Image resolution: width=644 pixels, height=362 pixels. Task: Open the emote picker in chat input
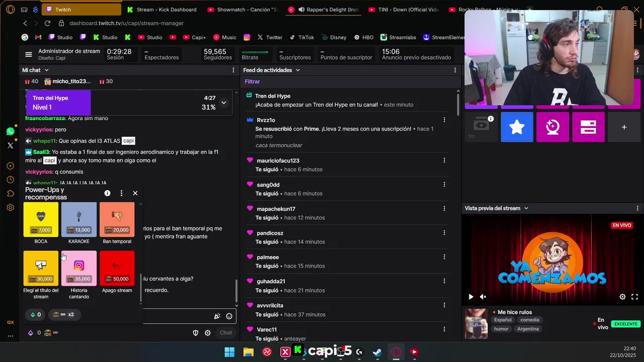[x=229, y=316]
